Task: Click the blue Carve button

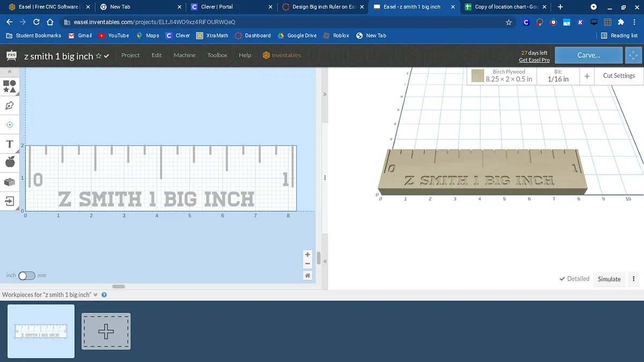Action: click(x=589, y=55)
